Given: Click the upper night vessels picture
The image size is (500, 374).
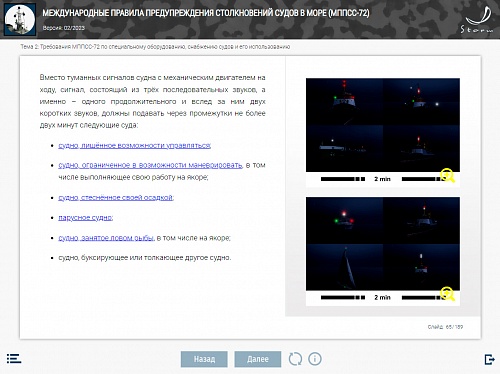Looking at the screenshot, I should tap(383, 125).
